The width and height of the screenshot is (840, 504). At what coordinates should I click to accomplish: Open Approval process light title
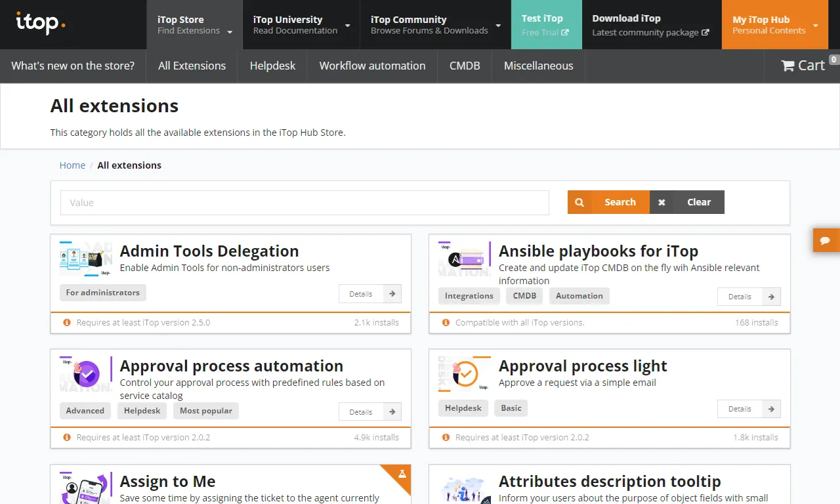tap(583, 366)
